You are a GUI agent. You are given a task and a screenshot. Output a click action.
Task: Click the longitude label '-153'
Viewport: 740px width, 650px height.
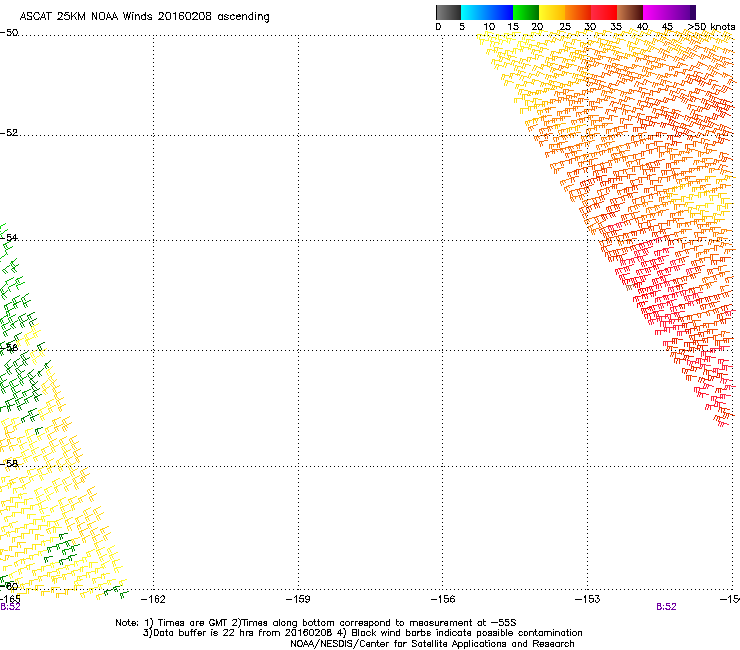point(588,599)
